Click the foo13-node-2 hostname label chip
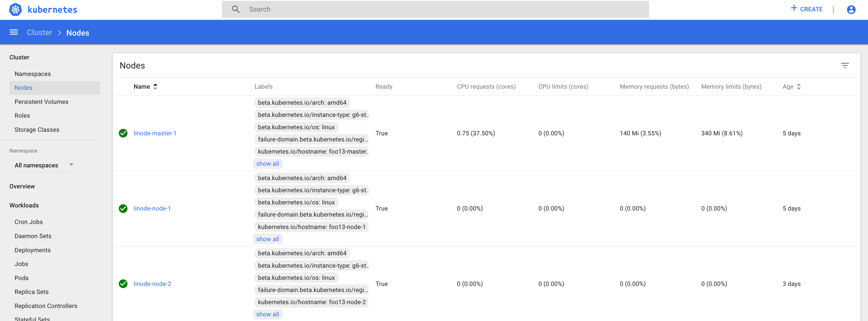868x321 pixels. point(312,302)
